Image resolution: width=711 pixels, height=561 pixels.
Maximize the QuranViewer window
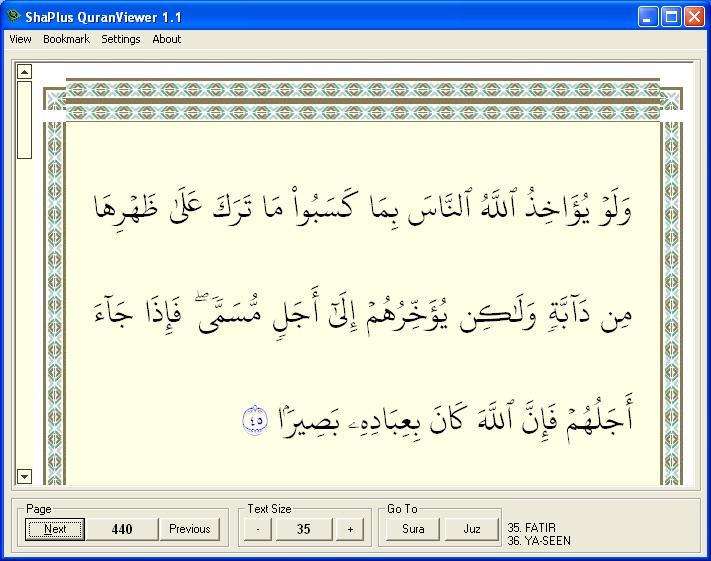(x=671, y=17)
